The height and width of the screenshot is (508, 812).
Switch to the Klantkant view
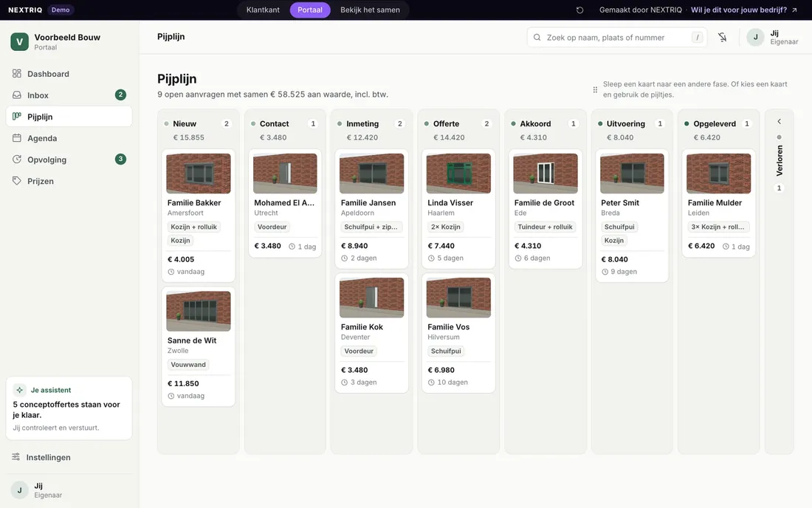(263, 10)
